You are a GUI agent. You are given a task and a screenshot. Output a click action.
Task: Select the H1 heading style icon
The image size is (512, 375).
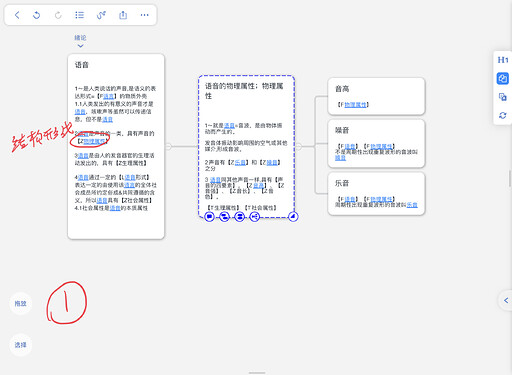pyautogui.click(x=503, y=60)
